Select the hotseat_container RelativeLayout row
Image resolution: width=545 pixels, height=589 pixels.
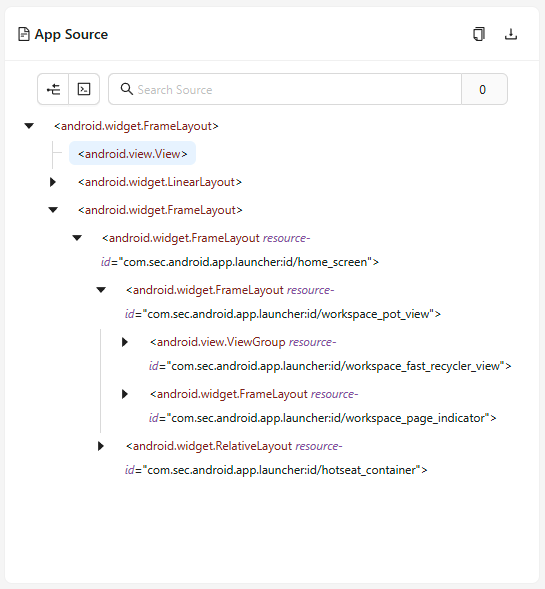click(x=276, y=458)
